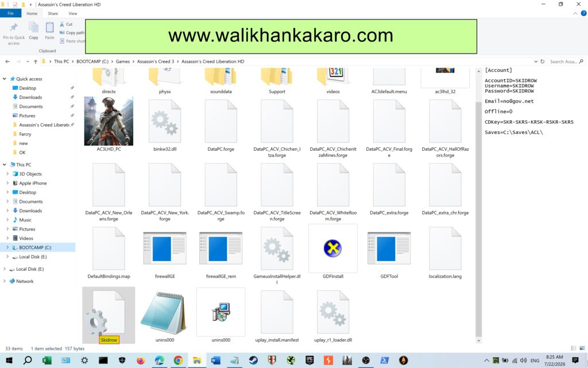588x368 pixels.
Task: Collapse the This PC tree section
Action: click(x=5, y=164)
